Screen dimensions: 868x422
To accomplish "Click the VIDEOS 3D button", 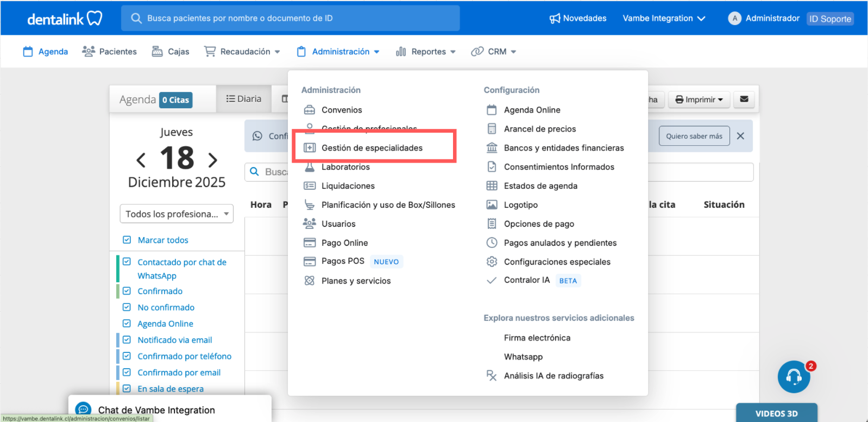I will (x=776, y=413).
